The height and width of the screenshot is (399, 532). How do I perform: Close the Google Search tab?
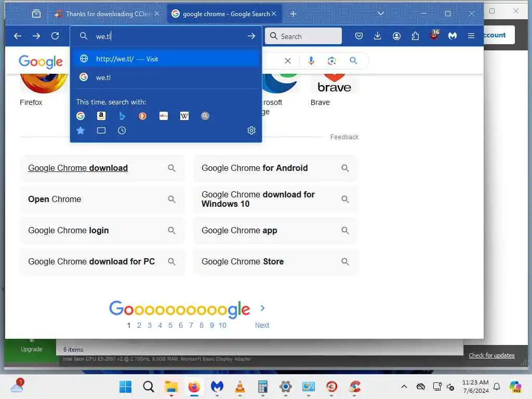click(x=274, y=14)
